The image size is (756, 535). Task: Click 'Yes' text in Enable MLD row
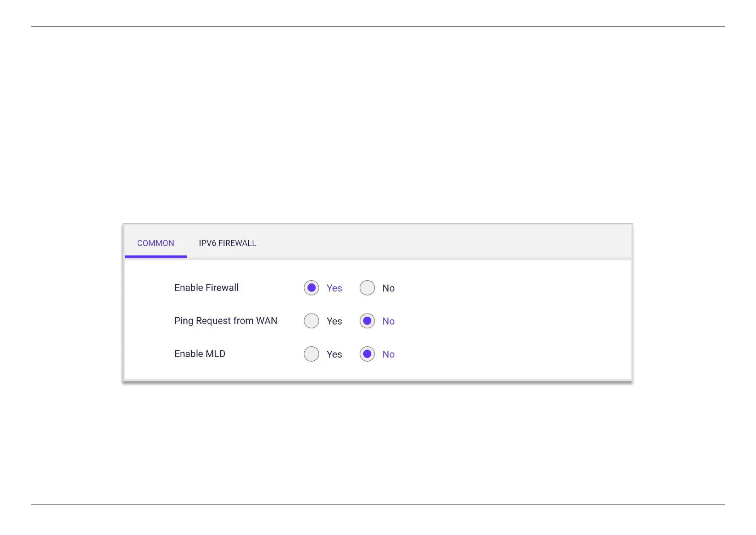(334, 354)
